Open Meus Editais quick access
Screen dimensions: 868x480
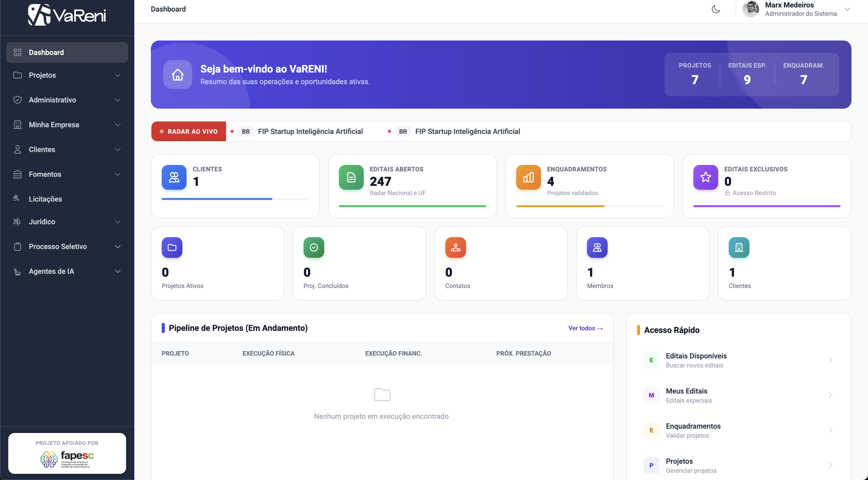pyautogui.click(x=739, y=395)
